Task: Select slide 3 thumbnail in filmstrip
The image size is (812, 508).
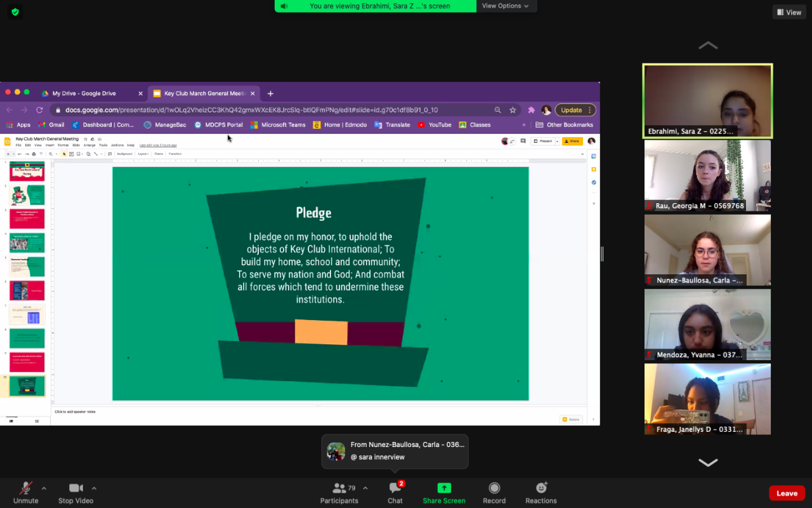Action: (27, 219)
